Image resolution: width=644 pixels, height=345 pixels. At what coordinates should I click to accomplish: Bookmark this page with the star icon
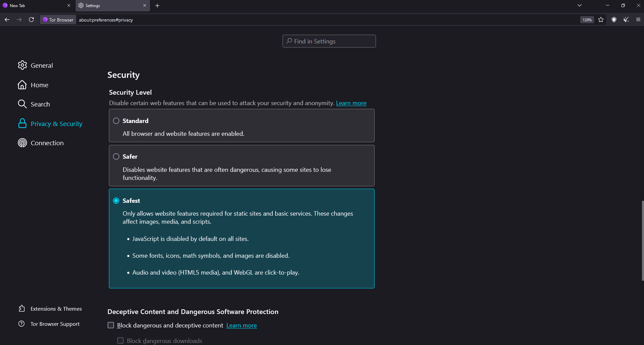pyautogui.click(x=601, y=20)
